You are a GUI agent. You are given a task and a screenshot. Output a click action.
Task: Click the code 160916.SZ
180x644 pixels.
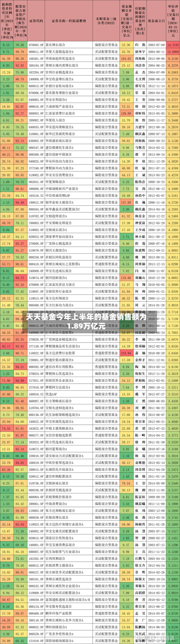tap(36, 394)
